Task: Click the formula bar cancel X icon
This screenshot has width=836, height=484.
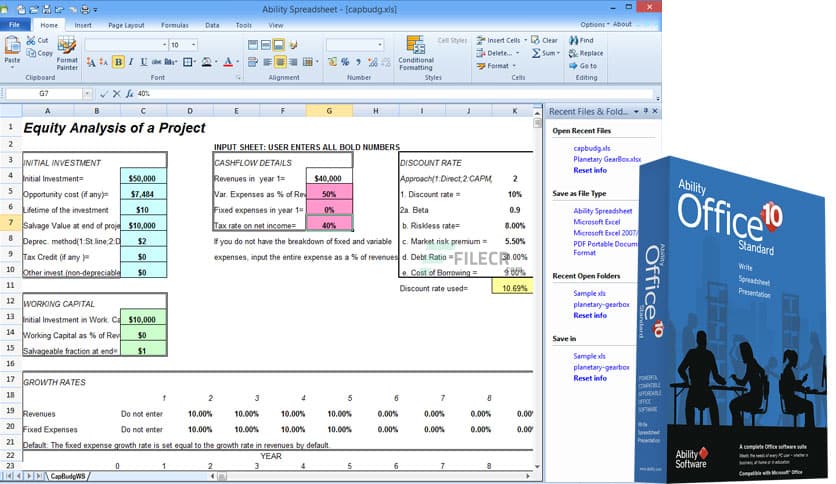Action: (116, 94)
